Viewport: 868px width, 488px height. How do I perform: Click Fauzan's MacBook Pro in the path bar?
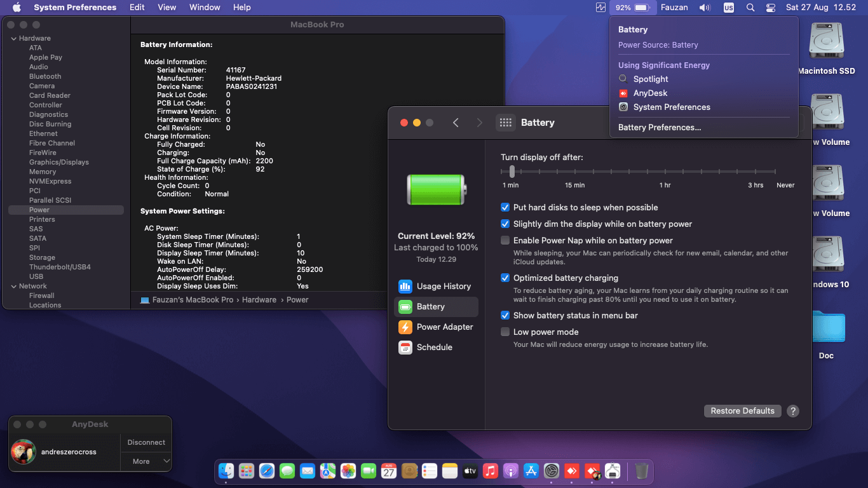click(x=187, y=300)
